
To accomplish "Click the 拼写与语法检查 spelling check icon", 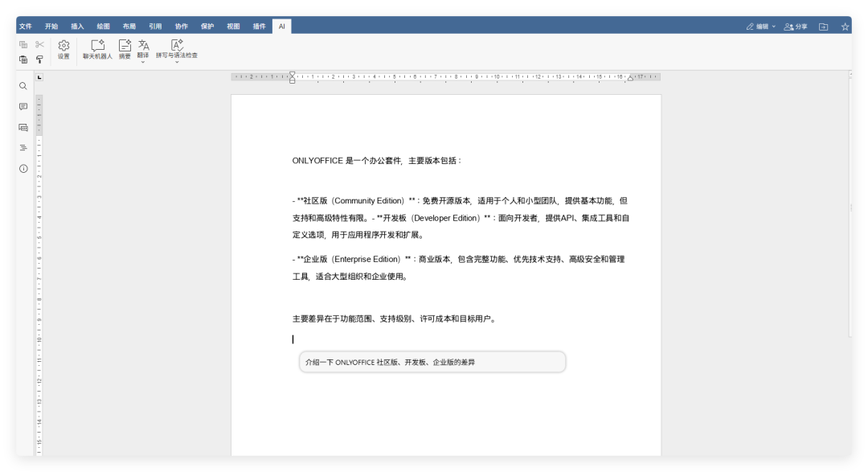I will point(177,45).
